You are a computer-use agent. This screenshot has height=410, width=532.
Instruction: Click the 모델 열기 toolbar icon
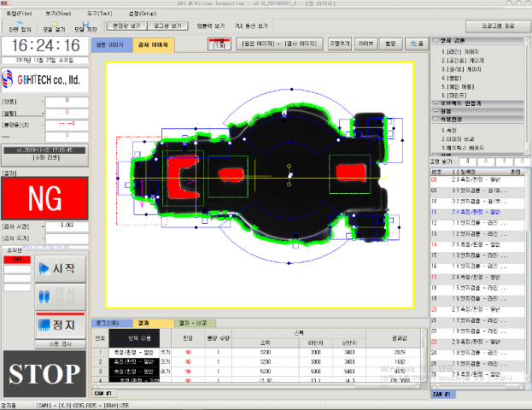click(53, 26)
